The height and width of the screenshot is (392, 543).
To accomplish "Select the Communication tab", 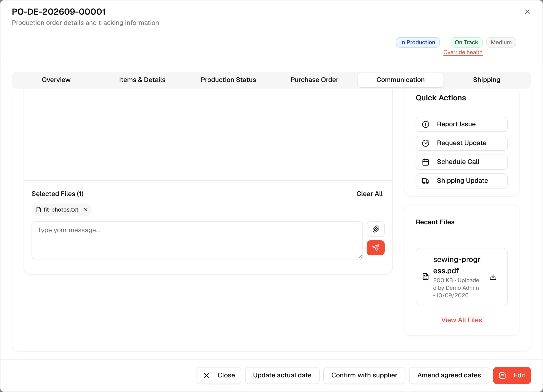I will point(400,80).
